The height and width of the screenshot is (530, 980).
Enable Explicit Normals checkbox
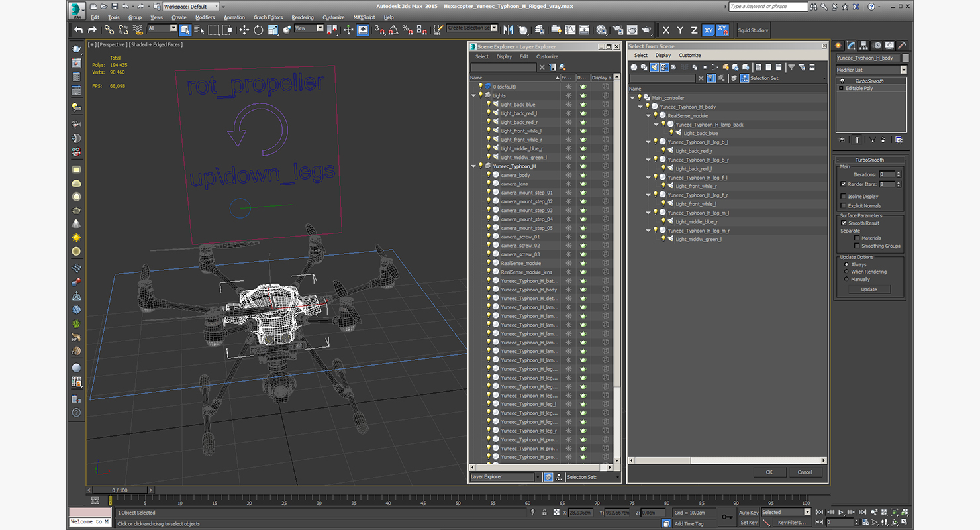[x=843, y=206]
